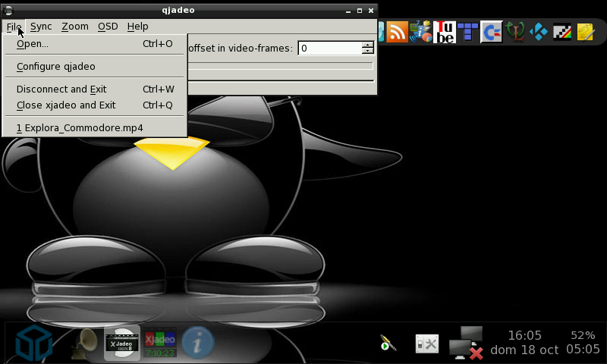Viewport: 607px width, 364px height.
Task: Open the gramophone dock icon
Action: [84, 343]
